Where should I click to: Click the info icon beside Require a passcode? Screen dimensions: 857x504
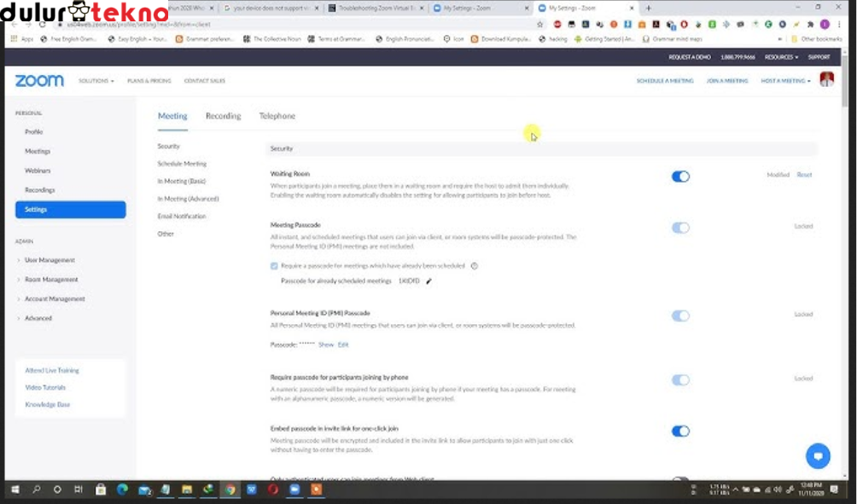(x=475, y=266)
